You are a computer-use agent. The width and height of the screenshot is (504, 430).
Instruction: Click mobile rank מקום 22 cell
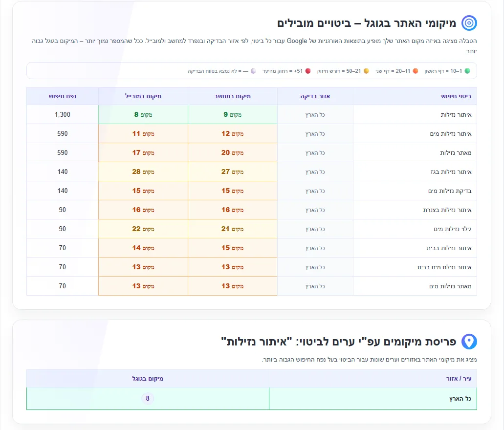coord(143,229)
